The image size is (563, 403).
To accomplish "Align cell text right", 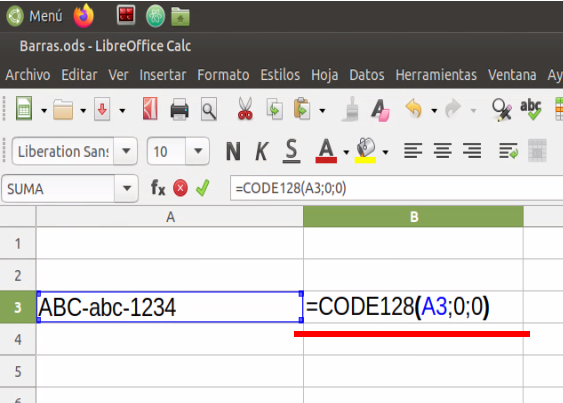I will pyautogui.click(x=472, y=151).
